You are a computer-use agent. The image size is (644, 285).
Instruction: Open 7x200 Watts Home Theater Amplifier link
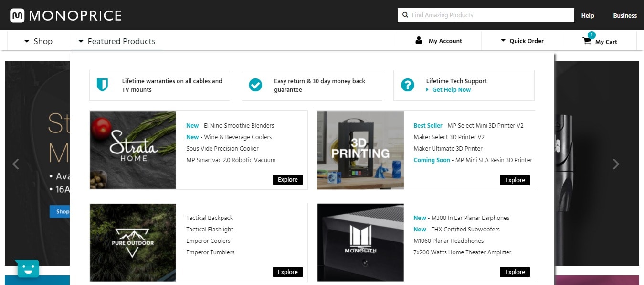tap(463, 252)
